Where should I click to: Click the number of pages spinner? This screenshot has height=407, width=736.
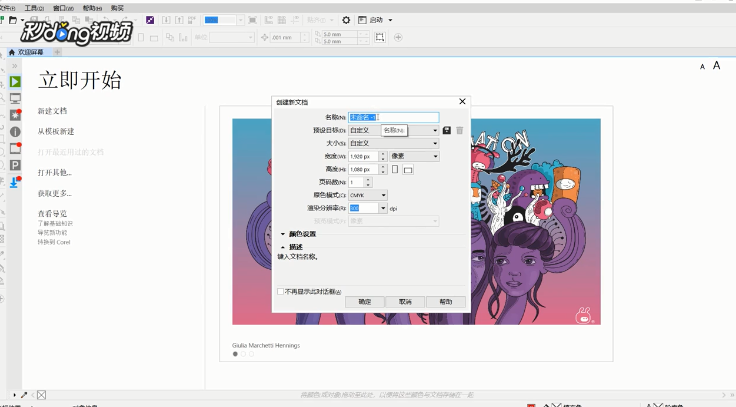(368, 182)
